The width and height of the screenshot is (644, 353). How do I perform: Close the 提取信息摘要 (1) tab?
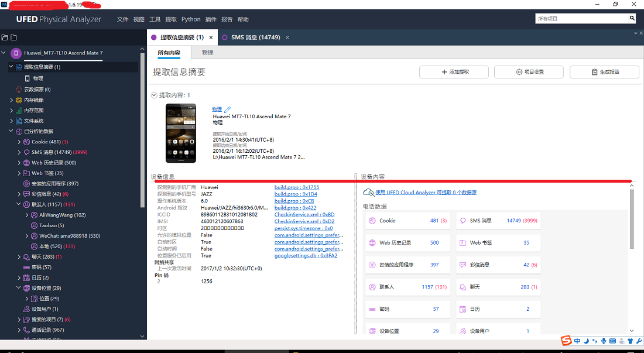click(211, 37)
